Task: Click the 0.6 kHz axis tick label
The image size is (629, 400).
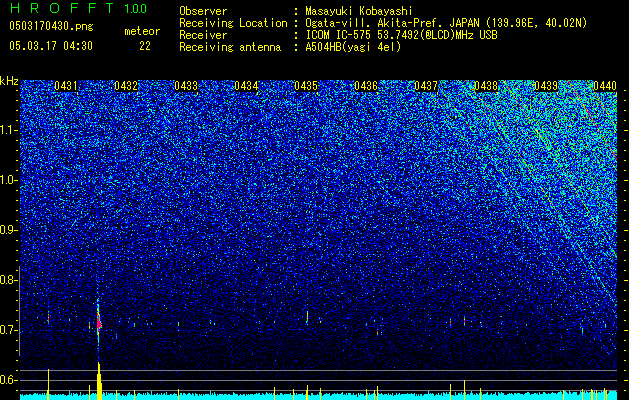Action: 9,380
